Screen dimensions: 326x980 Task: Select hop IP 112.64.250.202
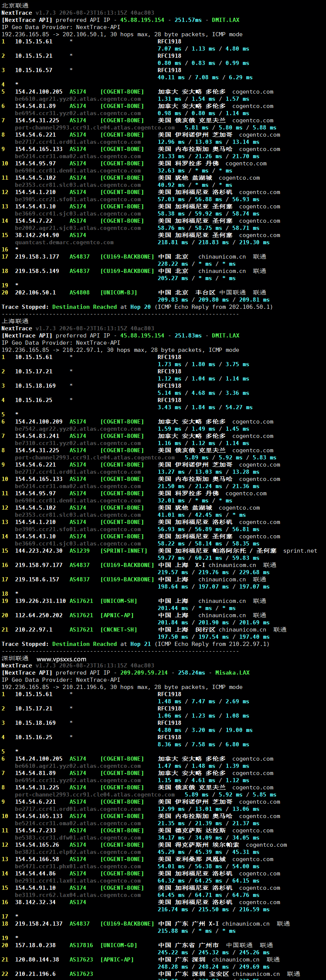point(38,616)
